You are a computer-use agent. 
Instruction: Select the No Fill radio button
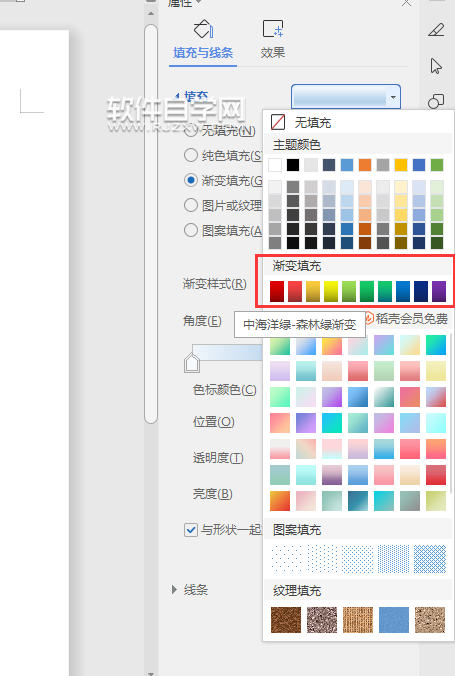(191, 130)
